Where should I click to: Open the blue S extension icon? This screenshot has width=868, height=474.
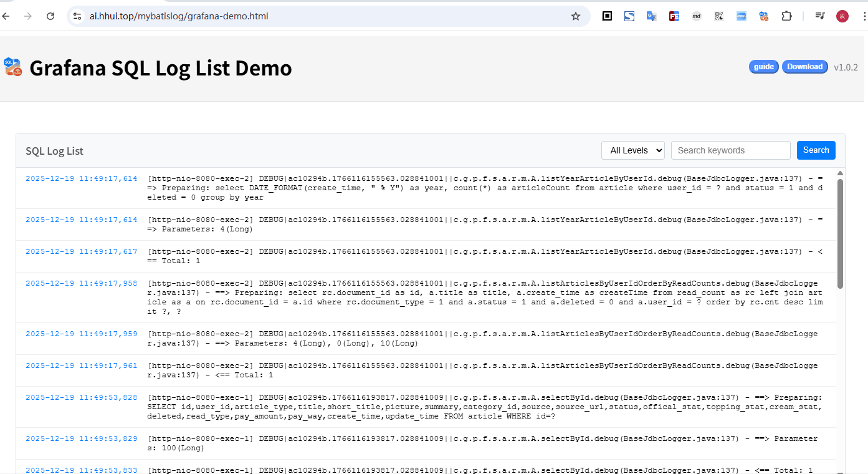(x=629, y=16)
